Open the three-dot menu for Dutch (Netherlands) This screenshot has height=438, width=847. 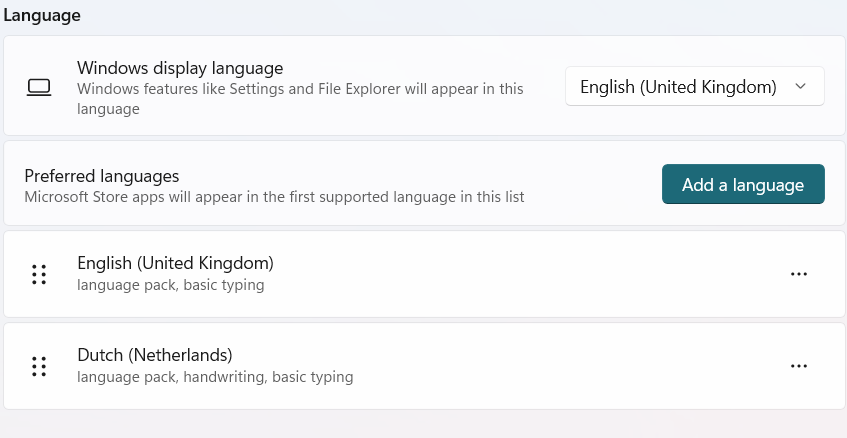pos(798,366)
